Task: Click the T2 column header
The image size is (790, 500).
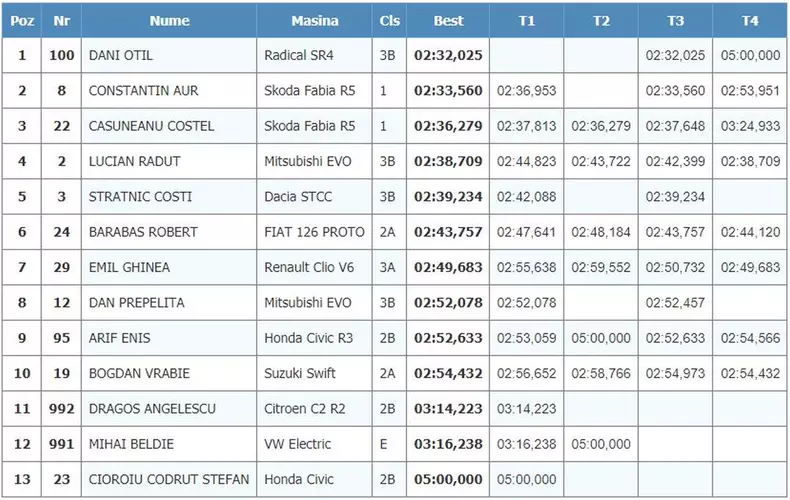Action: pos(601,20)
